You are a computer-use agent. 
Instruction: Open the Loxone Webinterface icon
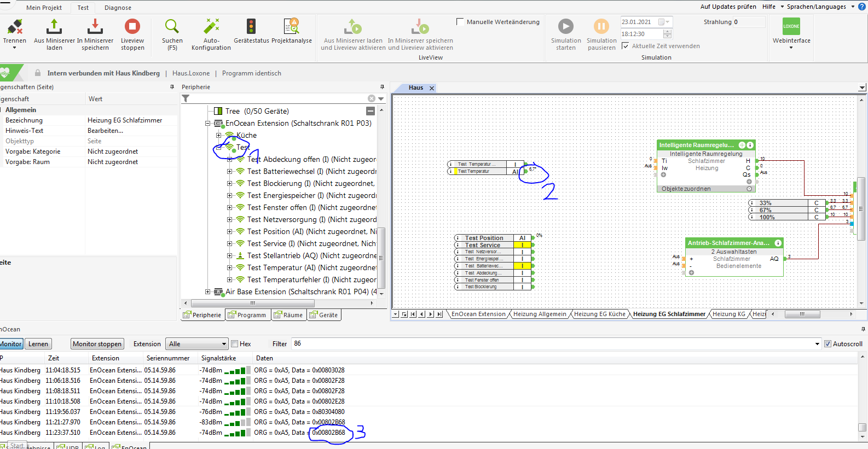pos(791,27)
